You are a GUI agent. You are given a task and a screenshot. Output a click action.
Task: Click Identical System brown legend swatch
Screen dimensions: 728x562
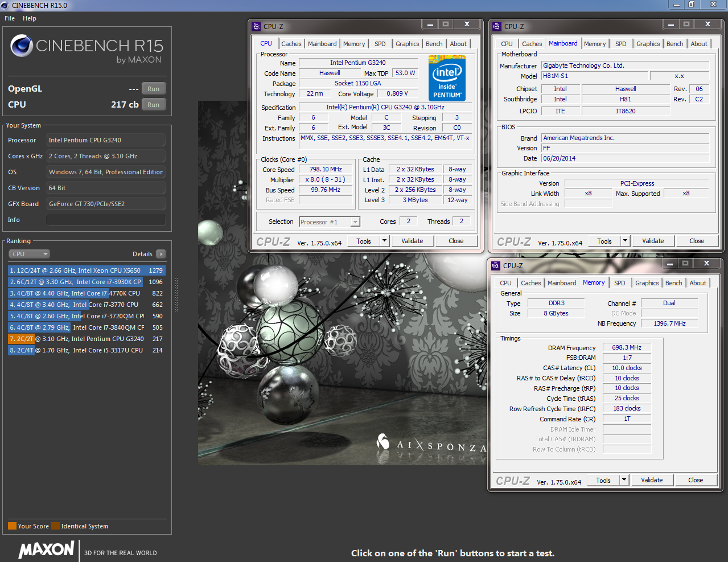tap(55, 526)
